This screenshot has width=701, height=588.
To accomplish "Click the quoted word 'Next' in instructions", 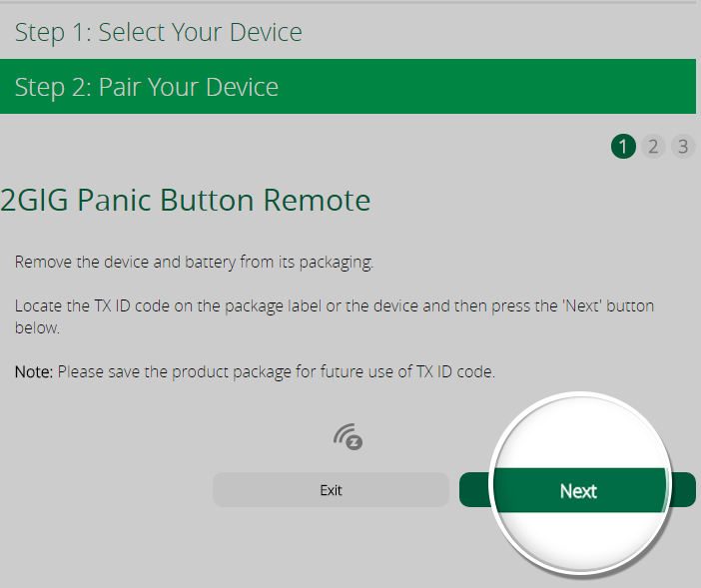I will (x=582, y=306).
